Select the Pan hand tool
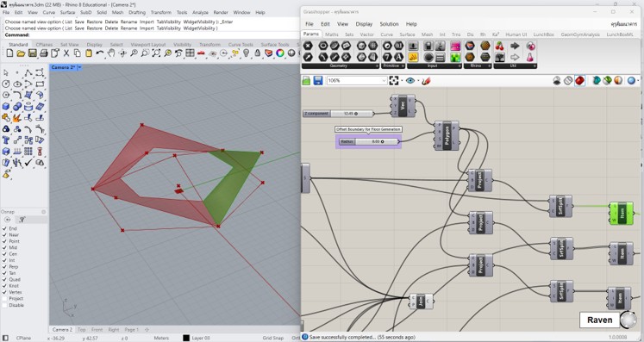 pyautogui.click(x=111, y=53)
